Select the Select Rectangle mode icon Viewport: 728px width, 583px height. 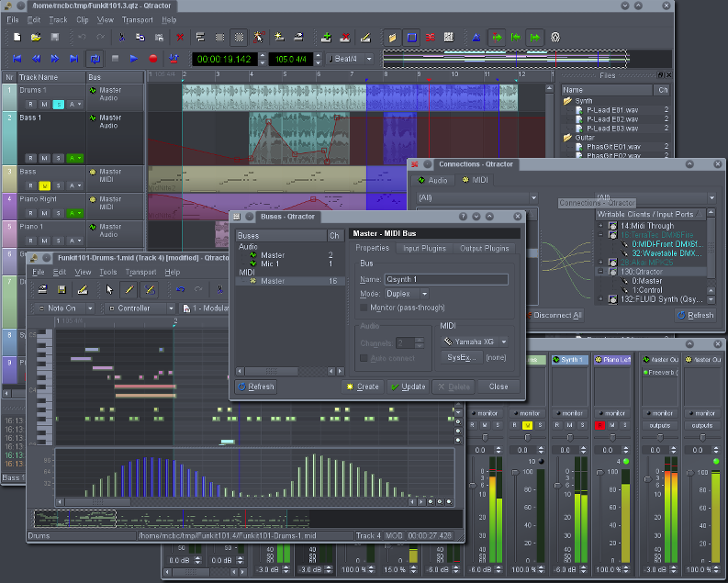[x=239, y=37]
